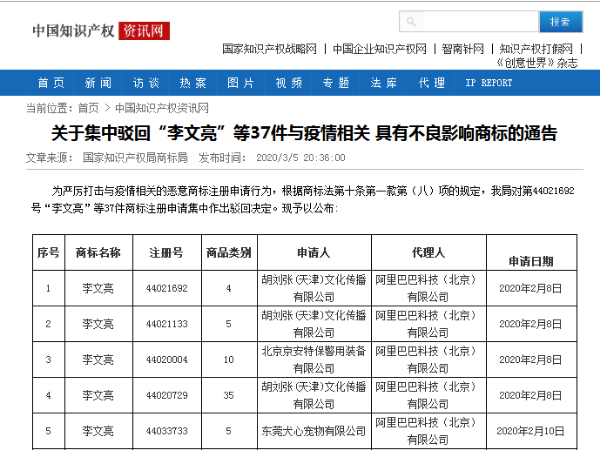Click applicant 北京京安特保警用装备有限公司

pyautogui.click(x=314, y=359)
